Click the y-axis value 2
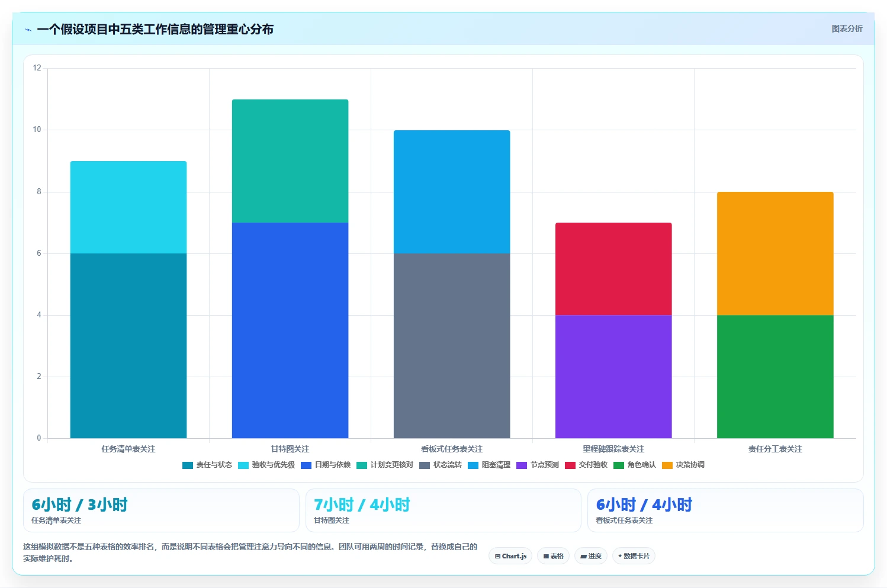This screenshot has width=887, height=588. coord(39,377)
